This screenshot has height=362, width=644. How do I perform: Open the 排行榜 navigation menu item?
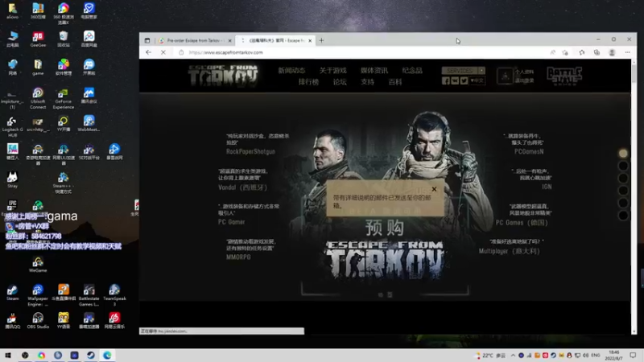308,82
